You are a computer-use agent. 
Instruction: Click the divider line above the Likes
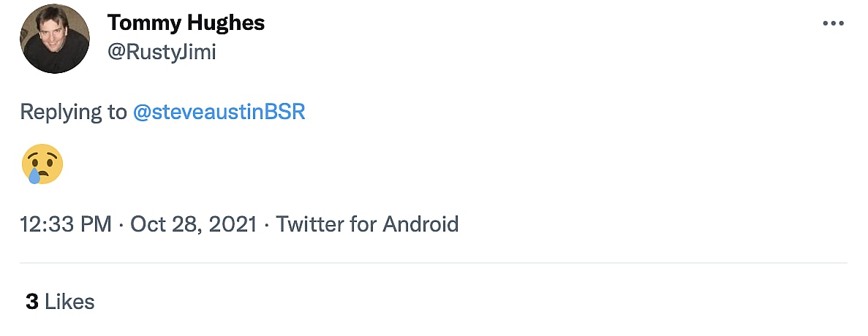tap(434, 263)
